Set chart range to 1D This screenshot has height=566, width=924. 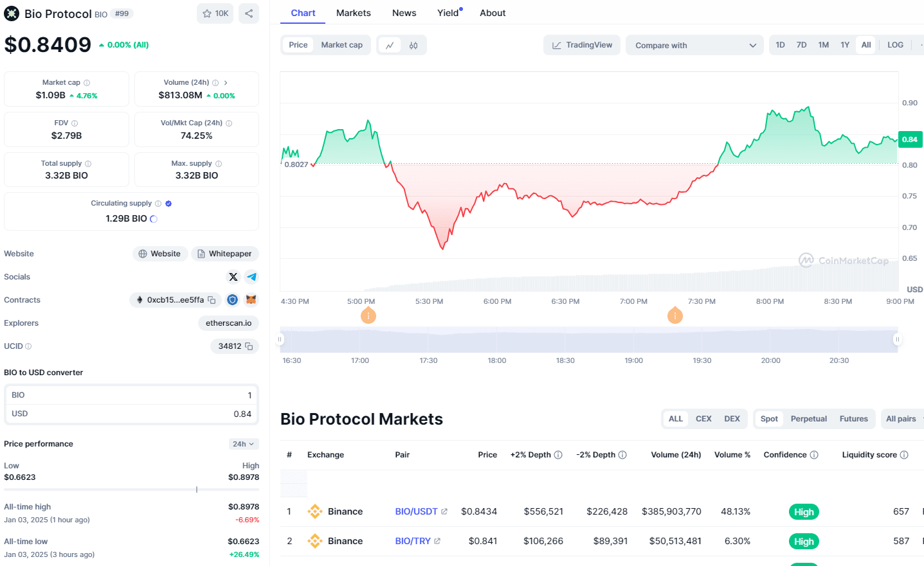(780, 45)
